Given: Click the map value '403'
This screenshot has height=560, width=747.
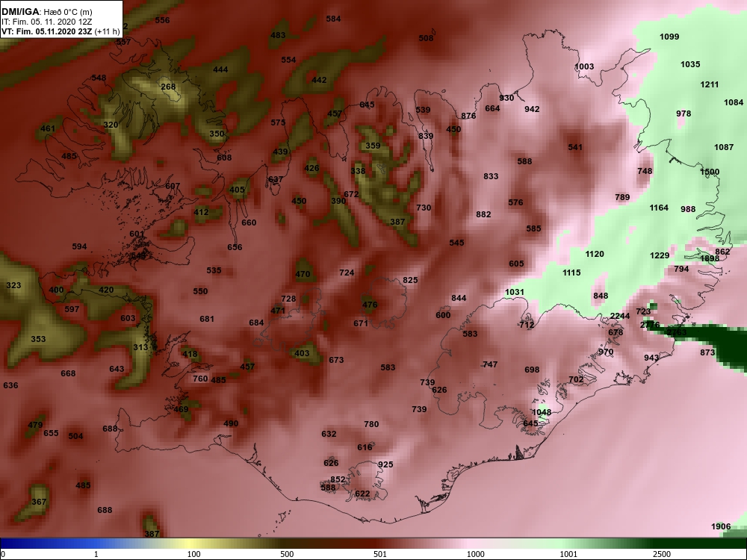Looking at the screenshot, I should [x=302, y=353].
